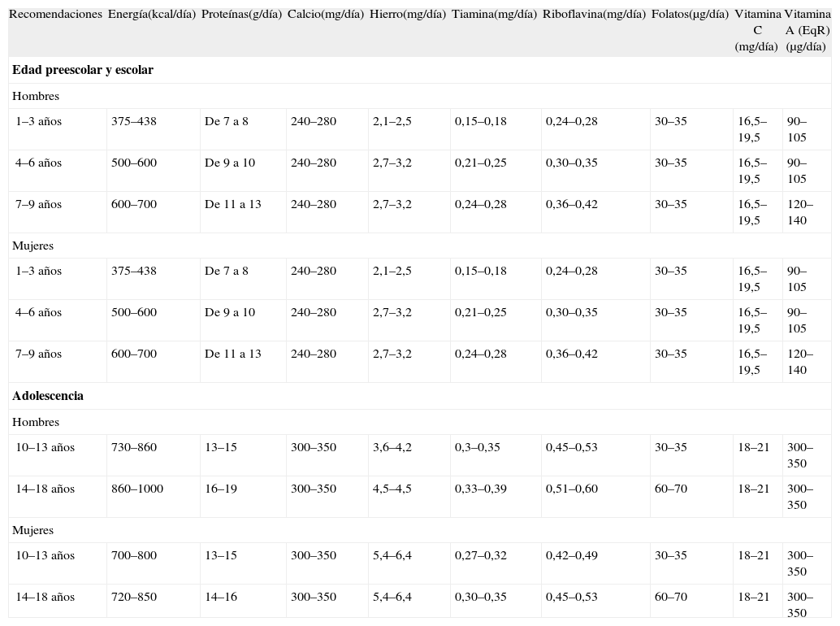The image size is (840, 626).
Task: Click the Proteínas(g/día) header
Action: (x=241, y=15)
